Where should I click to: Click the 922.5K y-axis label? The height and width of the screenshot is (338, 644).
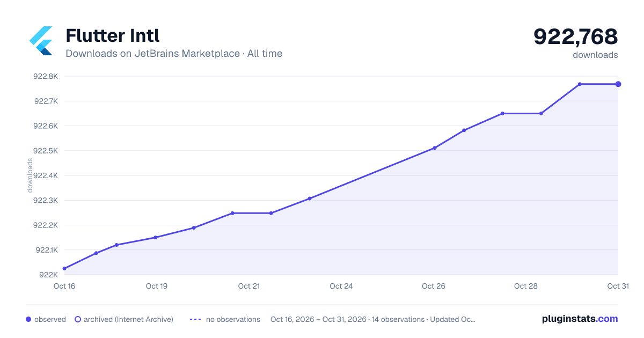click(x=46, y=151)
